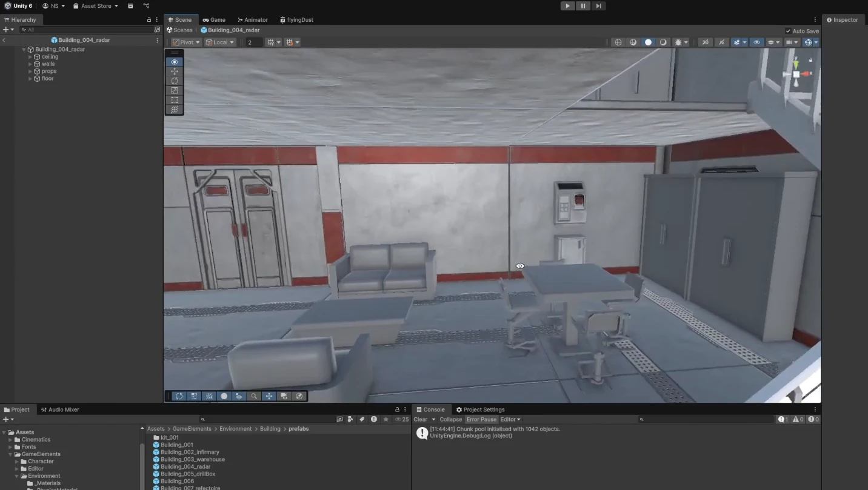Click the Environment breadcrumb in Project path
This screenshot has width=868, height=490.
(x=235, y=429)
